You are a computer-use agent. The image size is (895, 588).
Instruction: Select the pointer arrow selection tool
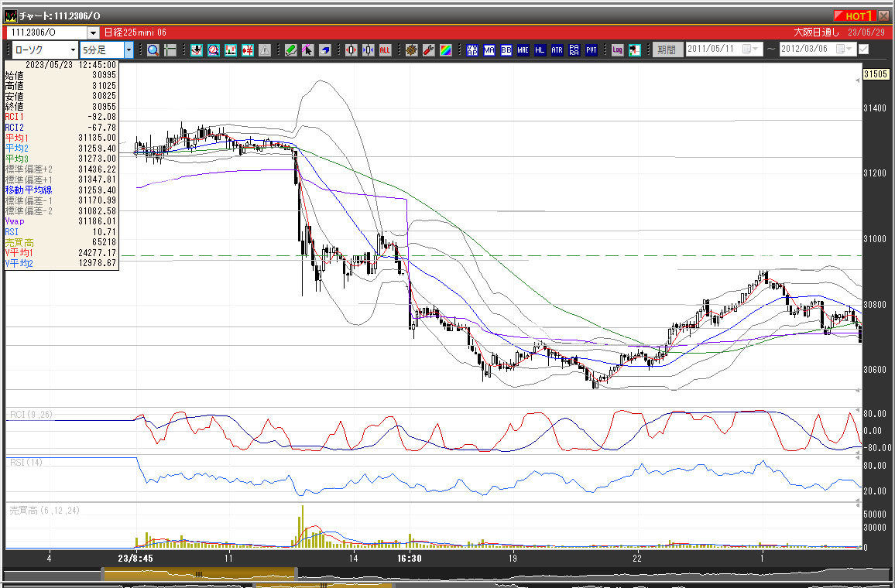coord(308,50)
